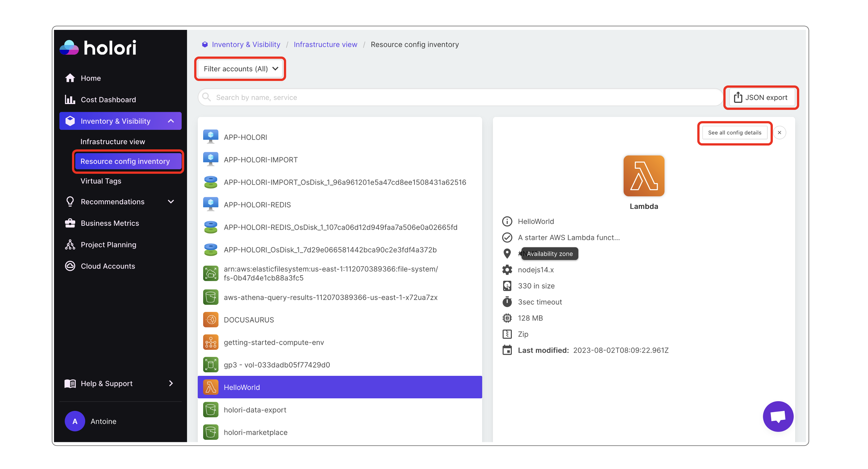This screenshot has width=868, height=469.
Task: Click the holori logo
Action: pyautogui.click(x=98, y=48)
